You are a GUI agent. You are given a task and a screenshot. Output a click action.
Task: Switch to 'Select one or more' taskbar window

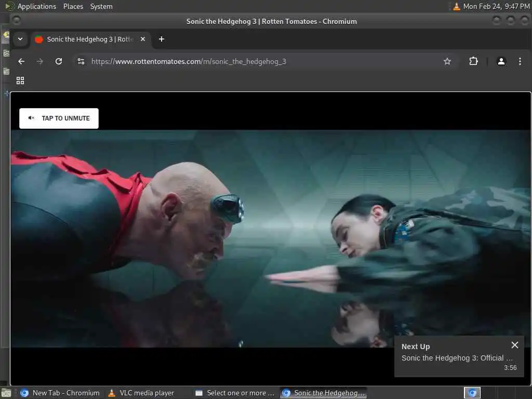pos(235,393)
